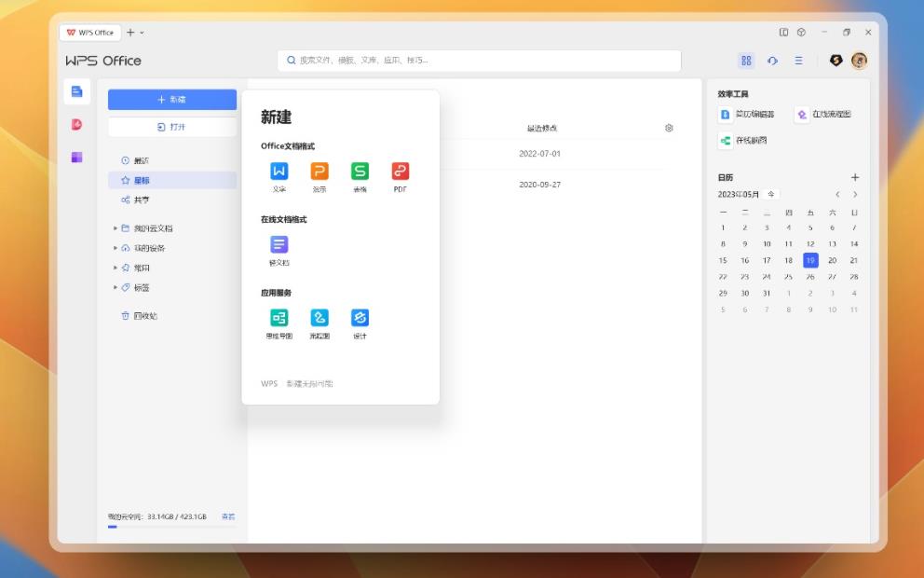Select the 星标 starred item
This screenshot has height=578, width=924.
tap(172, 180)
